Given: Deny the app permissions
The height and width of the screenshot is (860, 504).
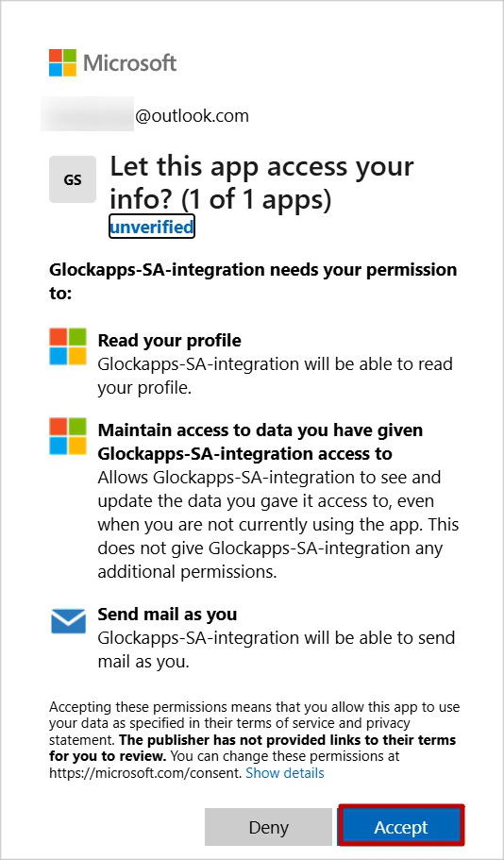Looking at the screenshot, I should click(269, 827).
